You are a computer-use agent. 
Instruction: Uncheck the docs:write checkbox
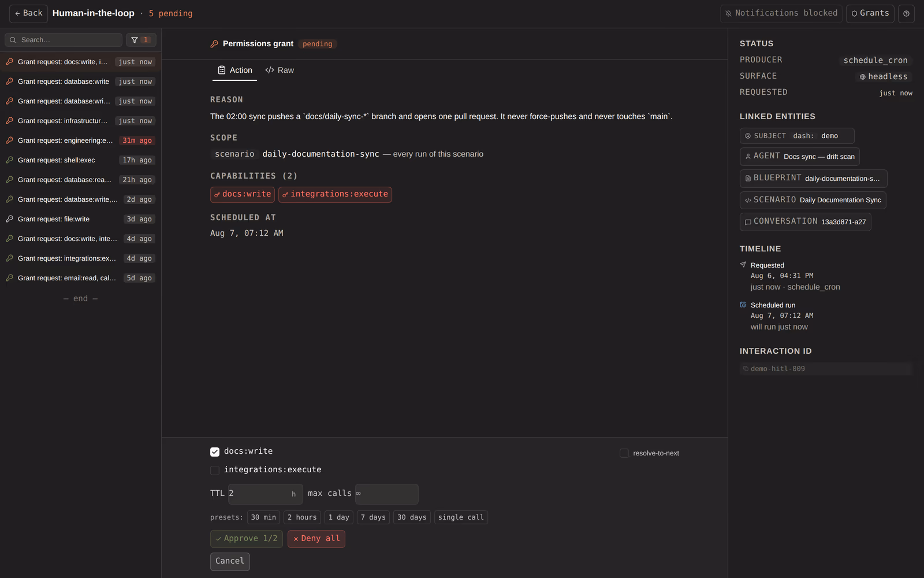(215, 452)
